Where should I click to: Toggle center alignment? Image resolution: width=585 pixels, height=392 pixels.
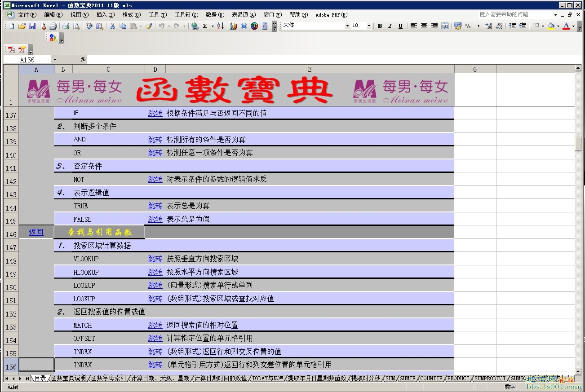424,26
